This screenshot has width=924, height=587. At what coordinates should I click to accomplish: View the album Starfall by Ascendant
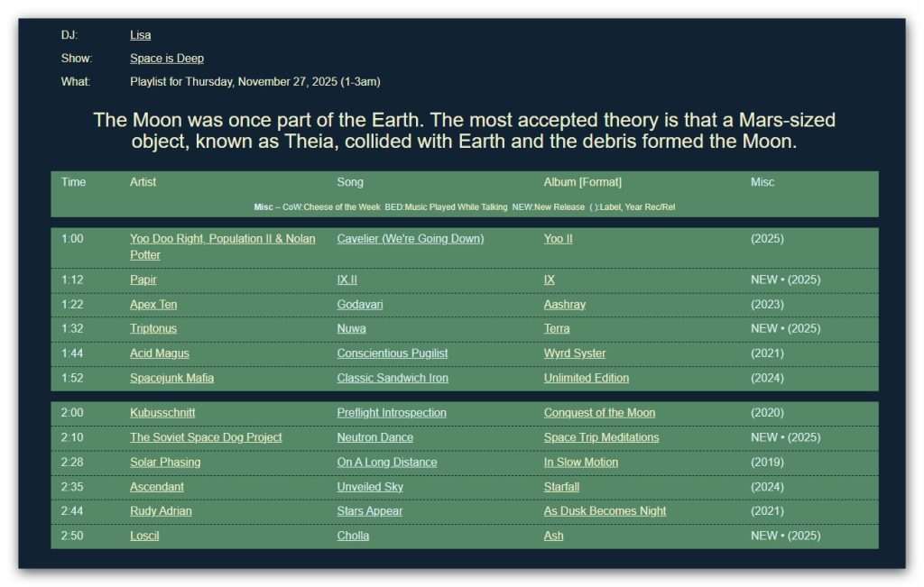coord(561,486)
